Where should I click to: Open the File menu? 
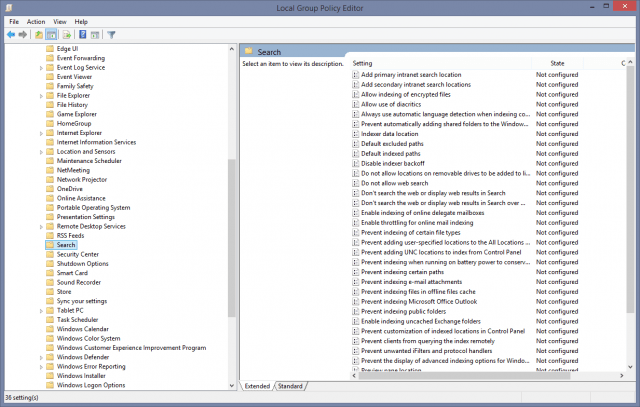(x=14, y=22)
